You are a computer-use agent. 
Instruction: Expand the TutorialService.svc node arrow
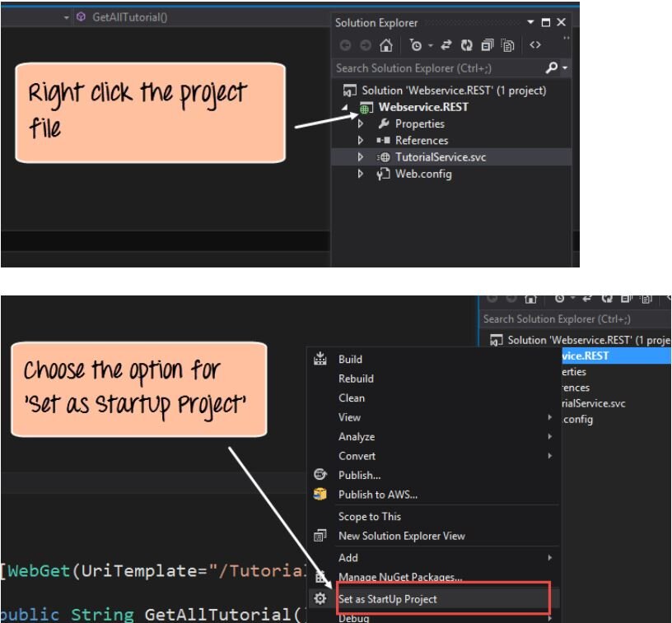pyautogui.click(x=361, y=157)
